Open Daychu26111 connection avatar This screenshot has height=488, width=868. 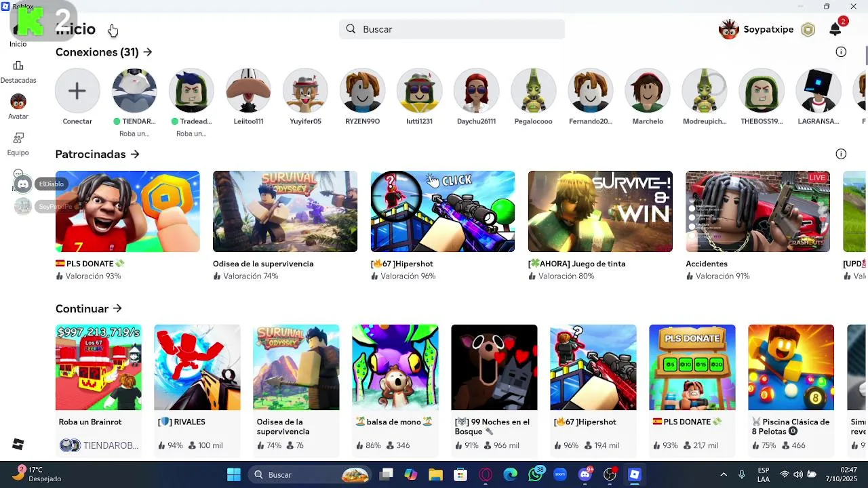[476, 90]
